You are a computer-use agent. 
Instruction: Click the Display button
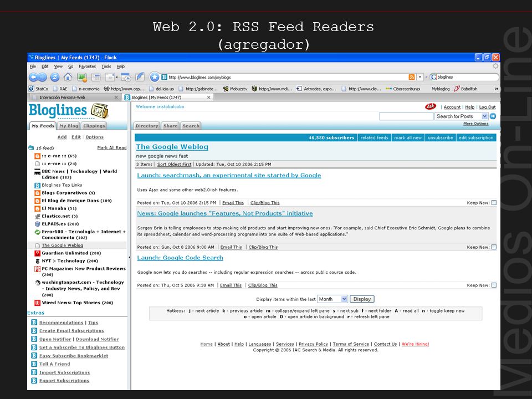point(362,299)
